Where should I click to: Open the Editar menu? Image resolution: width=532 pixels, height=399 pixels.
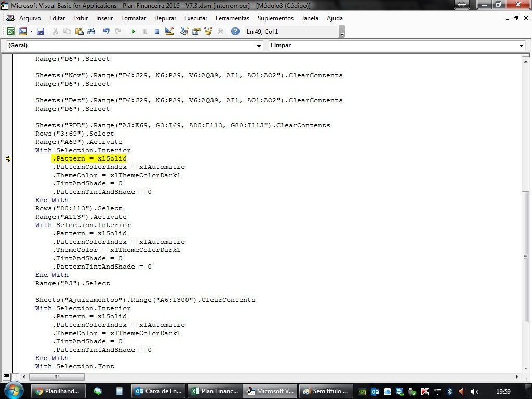pos(57,18)
